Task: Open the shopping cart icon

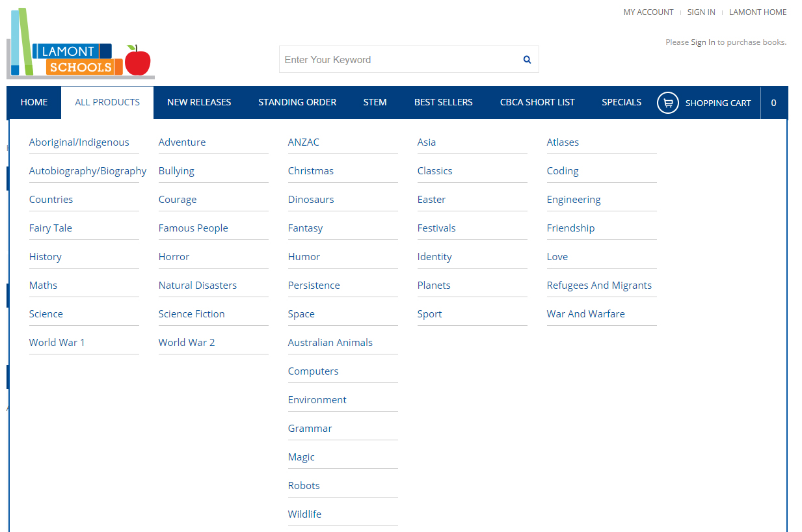Action: pyautogui.click(x=667, y=103)
